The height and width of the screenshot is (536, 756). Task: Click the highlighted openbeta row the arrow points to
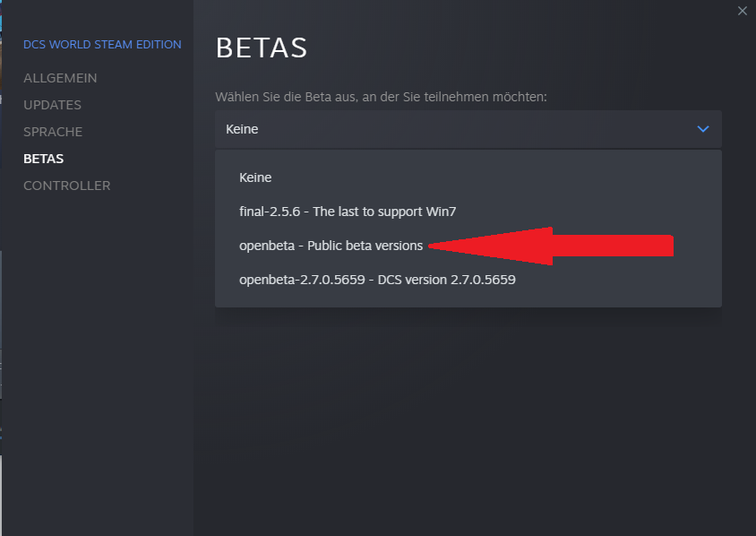tap(331, 245)
